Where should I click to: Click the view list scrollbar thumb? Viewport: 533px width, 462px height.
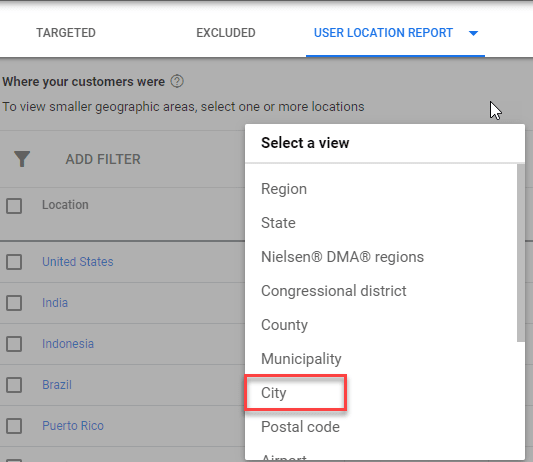point(521,253)
